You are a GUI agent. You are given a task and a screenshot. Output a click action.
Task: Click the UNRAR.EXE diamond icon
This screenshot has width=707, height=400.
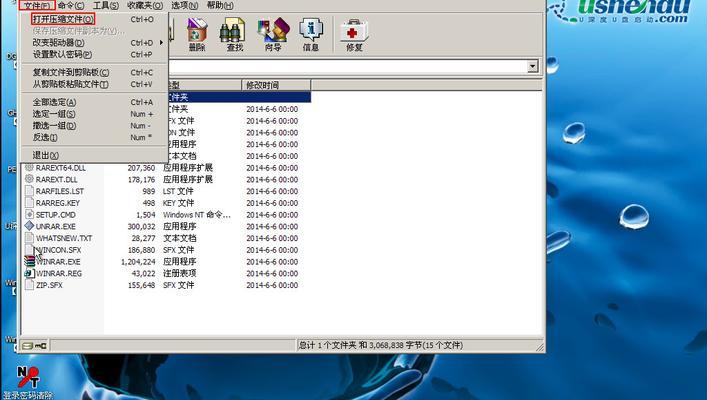click(x=29, y=226)
